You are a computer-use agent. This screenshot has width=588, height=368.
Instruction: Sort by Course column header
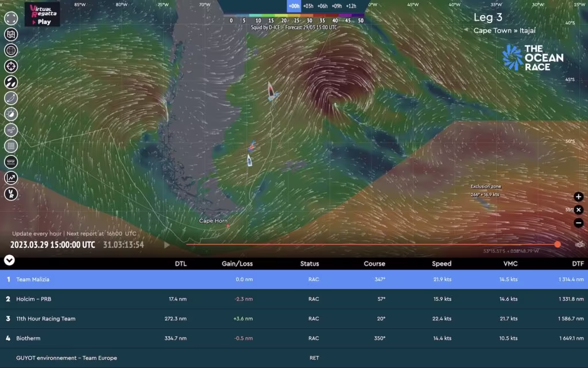pyautogui.click(x=374, y=263)
